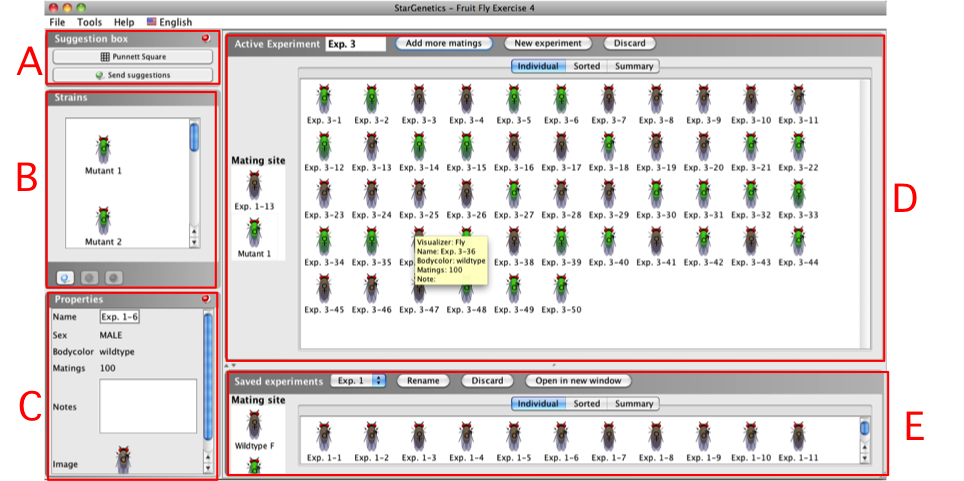The width and height of the screenshot is (964, 481).
Task: Collapse the Properties panel via red icon
Action: pos(206,298)
